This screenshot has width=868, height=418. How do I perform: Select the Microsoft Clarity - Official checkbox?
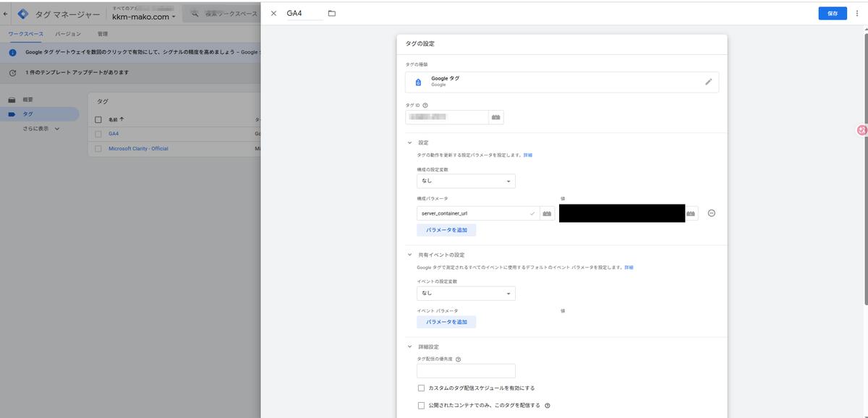98,148
